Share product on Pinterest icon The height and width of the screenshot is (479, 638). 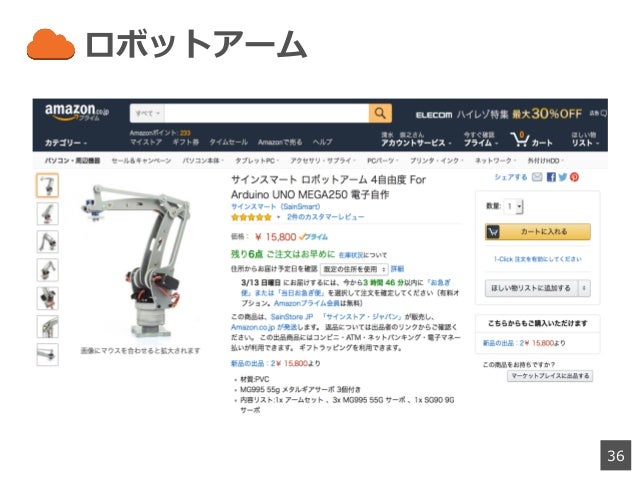574,177
